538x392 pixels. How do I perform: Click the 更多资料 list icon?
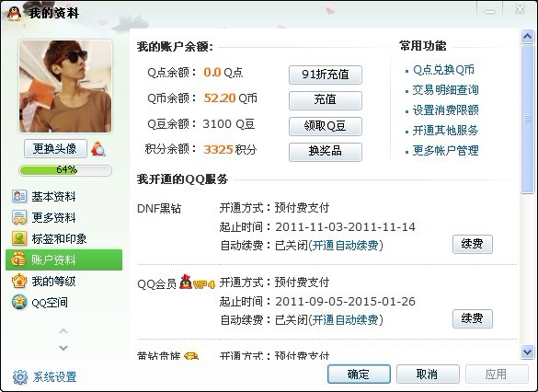(x=19, y=217)
